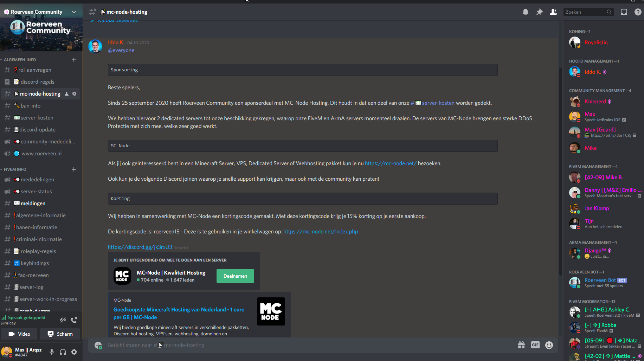Open notification settings bell icon

click(x=525, y=12)
